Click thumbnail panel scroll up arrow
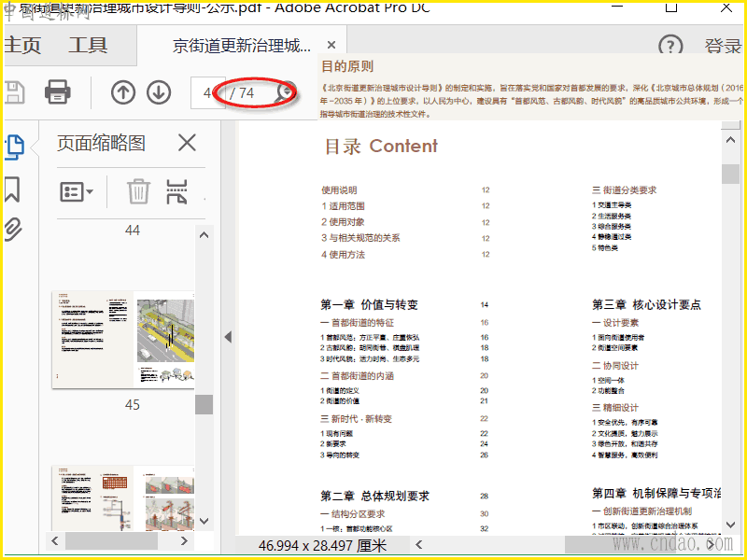Viewport: 747px width, 560px height. tap(204, 235)
